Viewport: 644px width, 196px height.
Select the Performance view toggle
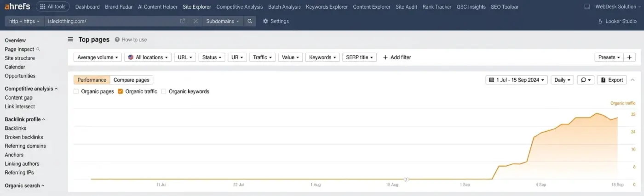92,80
